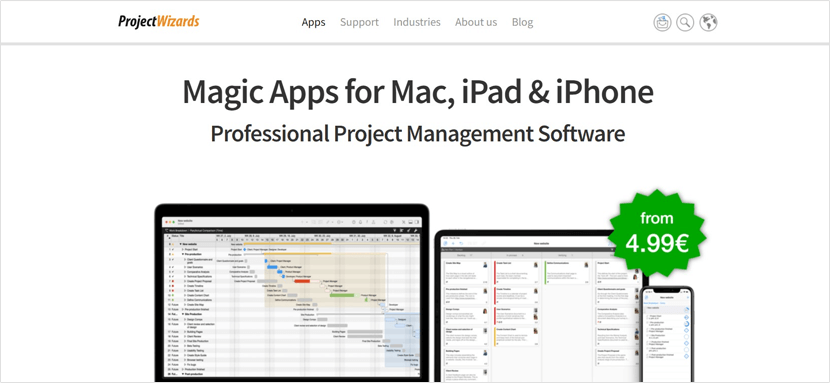The width and height of the screenshot is (830, 383).
Task: Open the globe language selector icon
Action: pyautogui.click(x=708, y=22)
